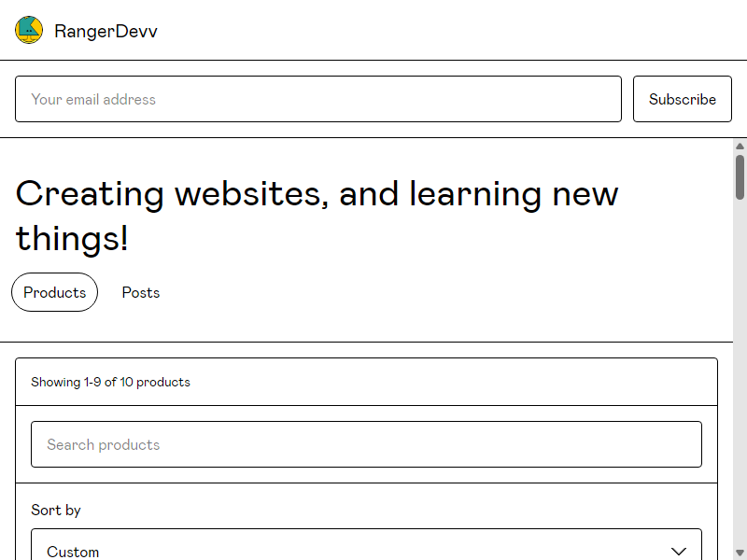
Task: Focus the 'Your email address' field
Action: coord(318,99)
